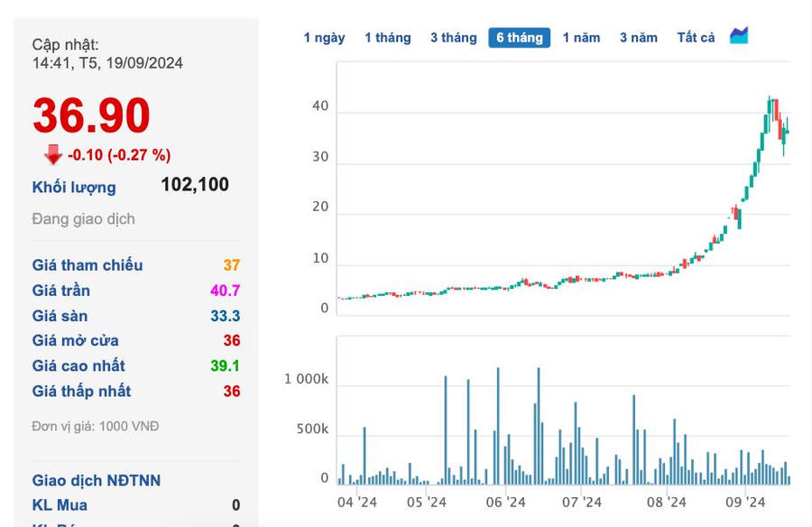
Task: Click the Giá tham chiếu label
Action: 88,265
